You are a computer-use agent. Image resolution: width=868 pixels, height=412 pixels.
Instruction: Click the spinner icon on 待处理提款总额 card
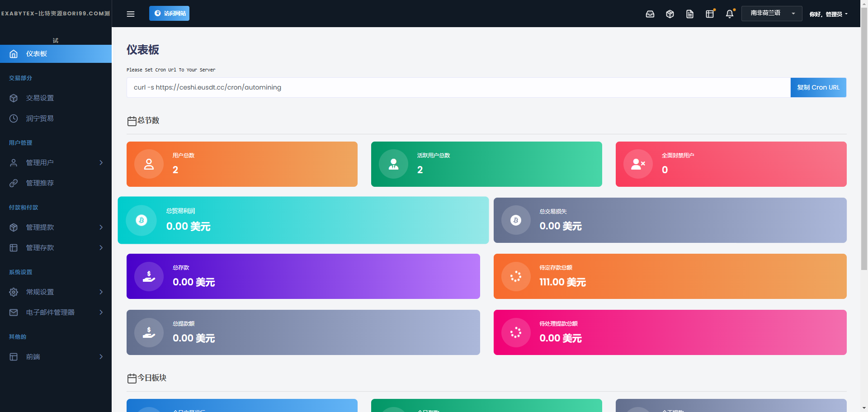[x=516, y=332]
